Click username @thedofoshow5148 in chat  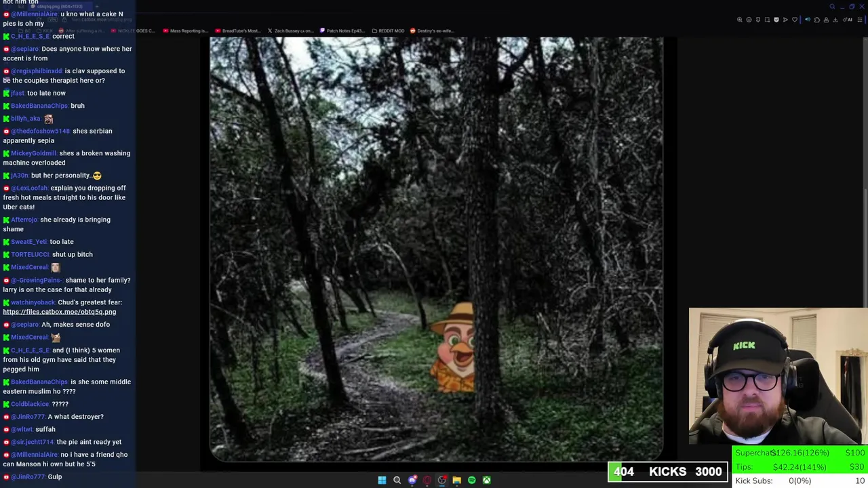click(x=40, y=131)
